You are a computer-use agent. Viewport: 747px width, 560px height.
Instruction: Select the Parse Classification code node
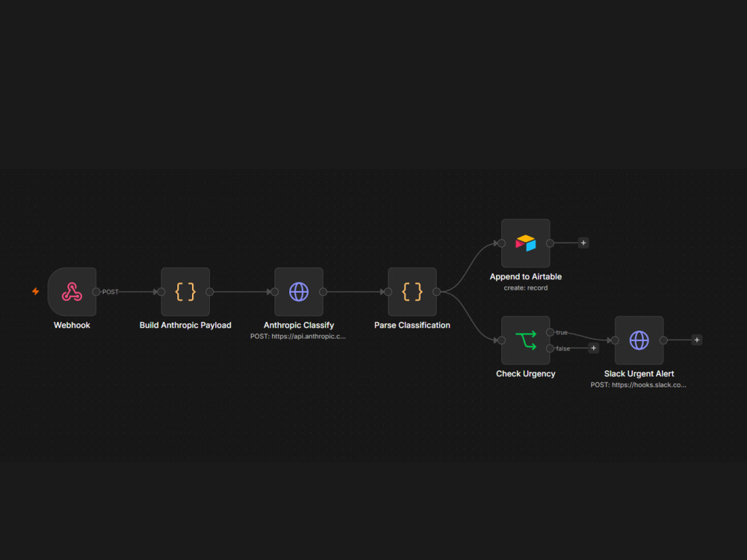(412, 291)
